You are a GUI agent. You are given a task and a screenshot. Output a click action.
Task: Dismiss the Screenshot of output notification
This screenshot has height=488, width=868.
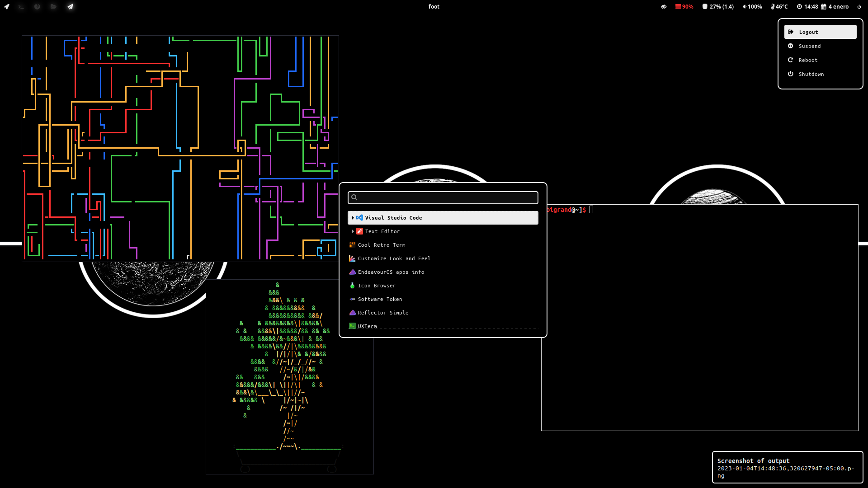point(787,467)
